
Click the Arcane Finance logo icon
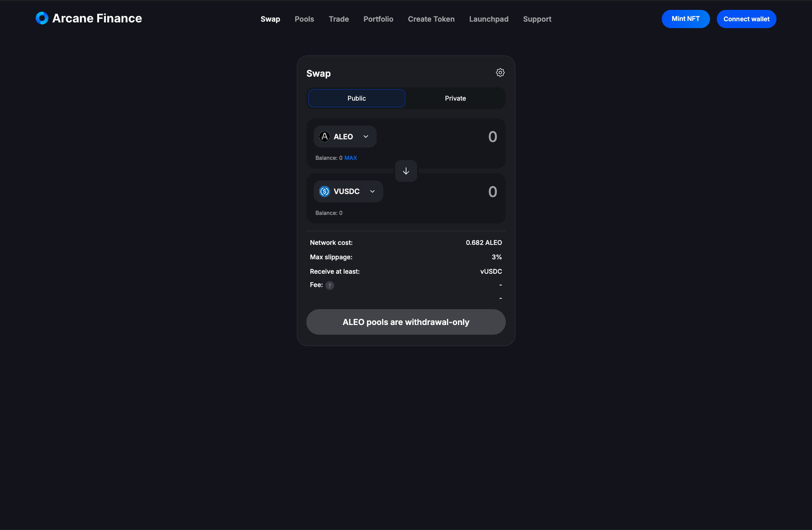(42, 18)
